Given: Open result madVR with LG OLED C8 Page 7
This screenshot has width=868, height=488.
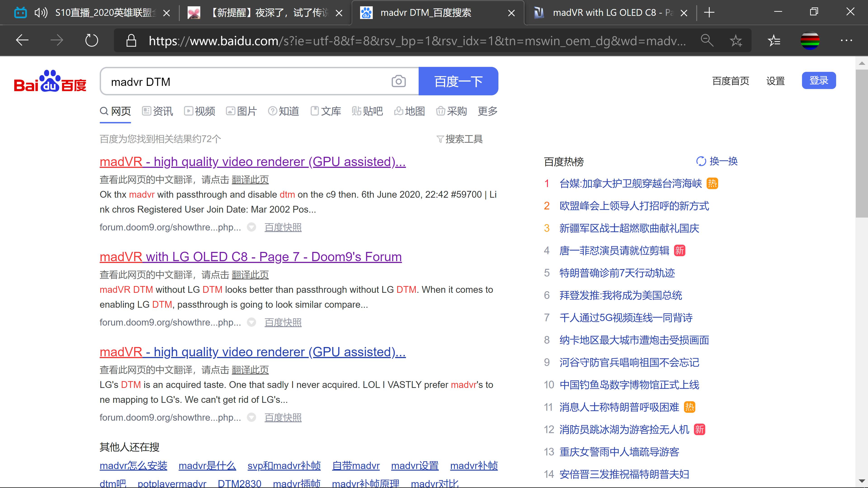Looking at the screenshot, I should (251, 257).
